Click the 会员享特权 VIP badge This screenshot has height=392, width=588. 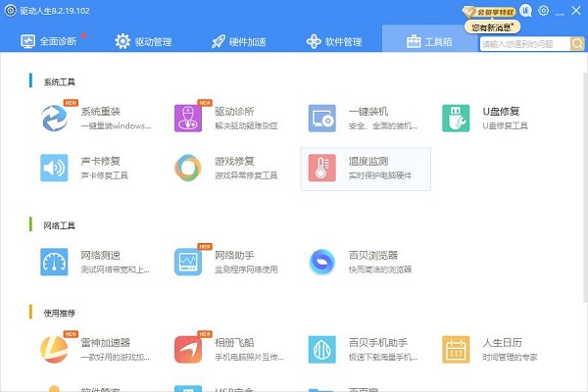point(489,12)
